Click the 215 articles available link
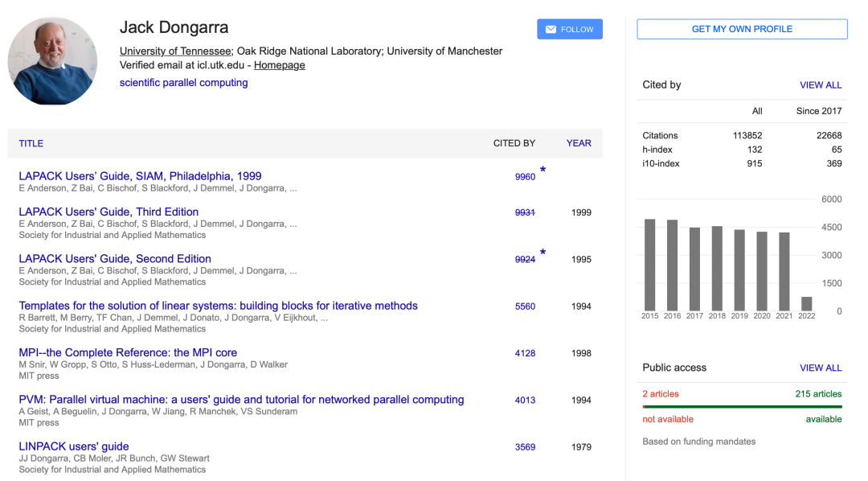 818,394
